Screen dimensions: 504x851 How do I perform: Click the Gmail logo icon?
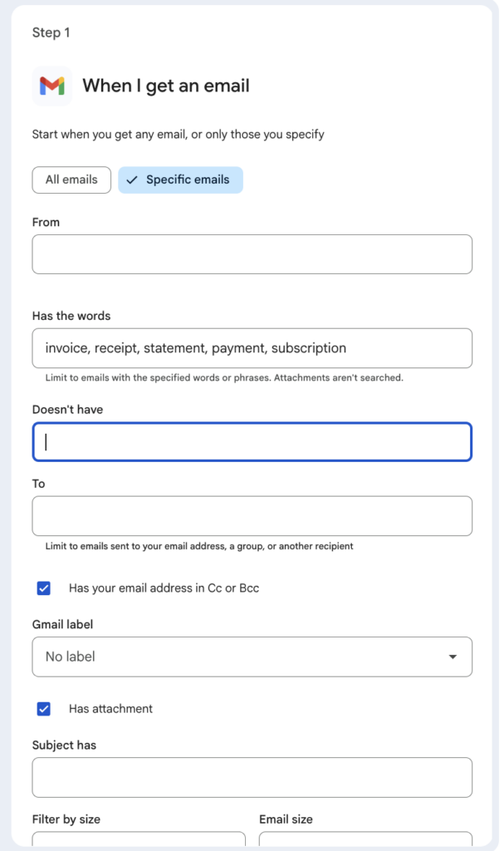(x=51, y=86)
